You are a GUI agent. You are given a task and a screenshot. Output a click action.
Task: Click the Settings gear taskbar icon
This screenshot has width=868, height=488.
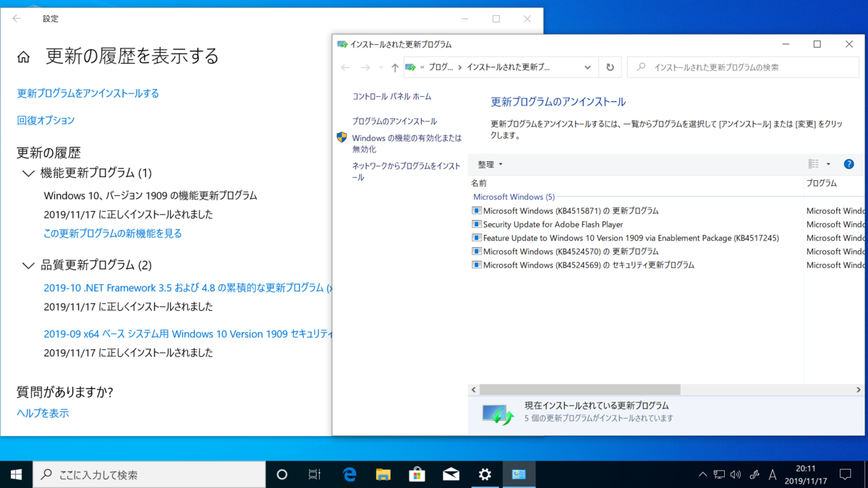point(485,475)
